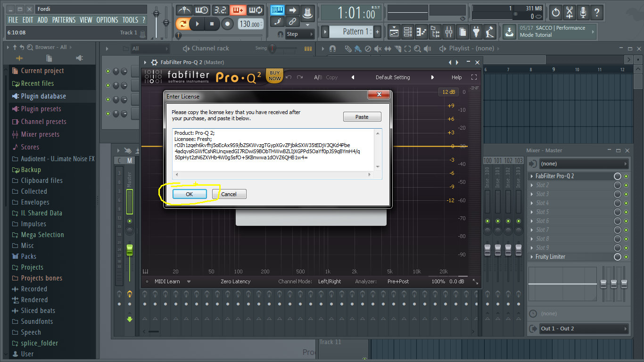This screenshot has height=362, width=644.
Task: Click the metronome icon in transport
Action: point(184,10)
